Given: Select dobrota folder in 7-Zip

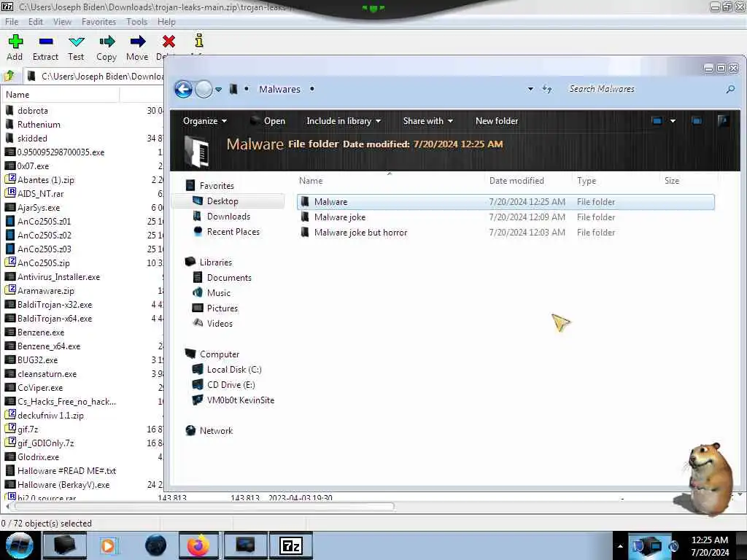Looking at the screenshot, I should tap(32, 111).
